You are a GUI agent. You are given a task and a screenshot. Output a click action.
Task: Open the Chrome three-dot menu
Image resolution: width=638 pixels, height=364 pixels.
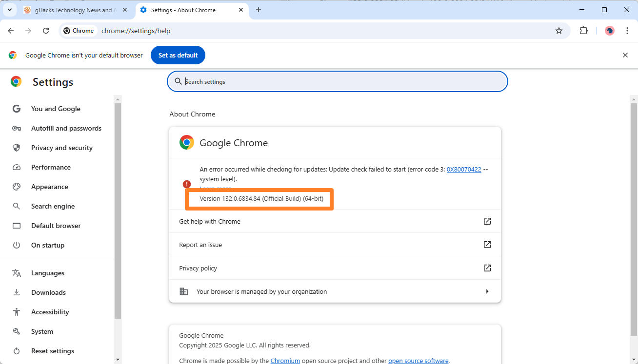(627, 30)
